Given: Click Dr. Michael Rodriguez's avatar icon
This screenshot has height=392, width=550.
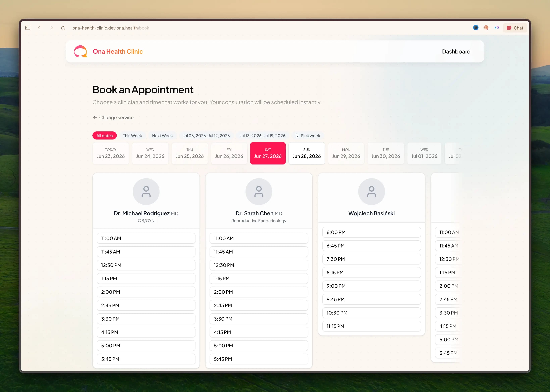Looking at the screenshot, I should click(146, 192).
